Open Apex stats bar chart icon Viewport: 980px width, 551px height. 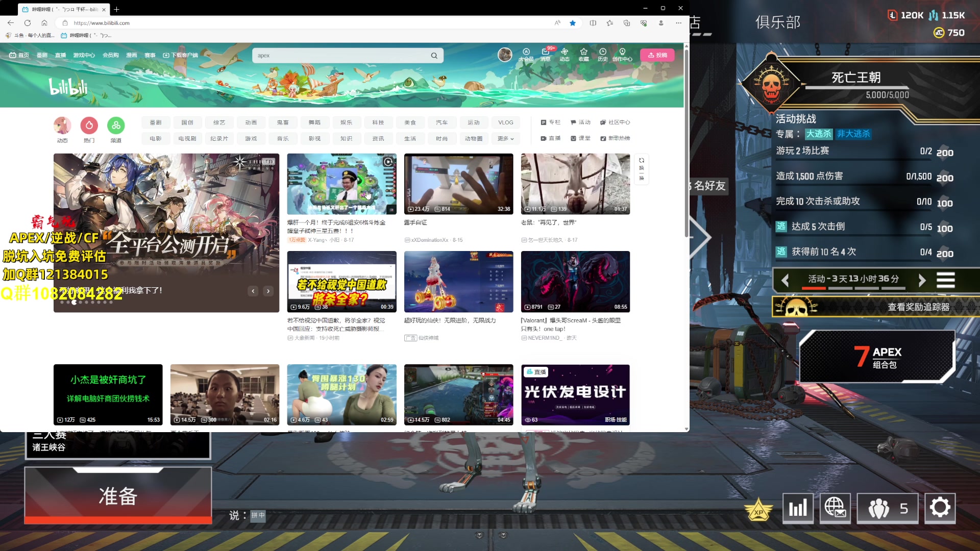pos(798,508)
